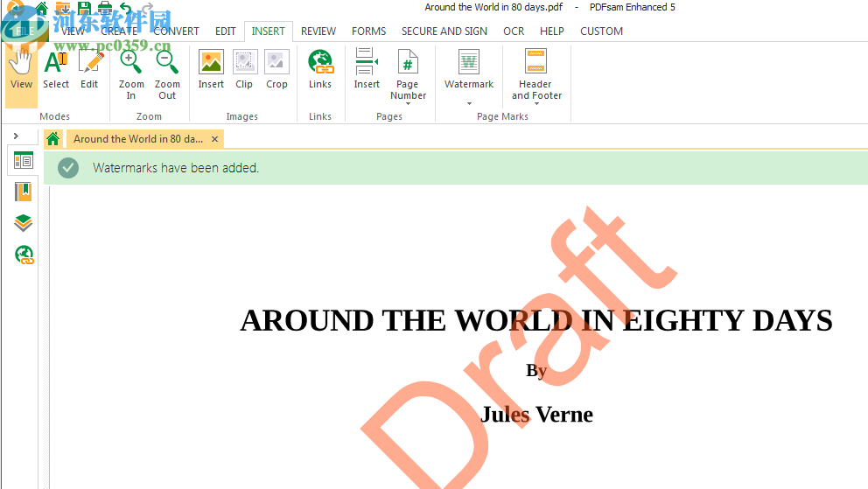The width and height of the screenshot is (868, 489).
Task: Click the undo arrow in quick access bar
Action: point(126,8)
